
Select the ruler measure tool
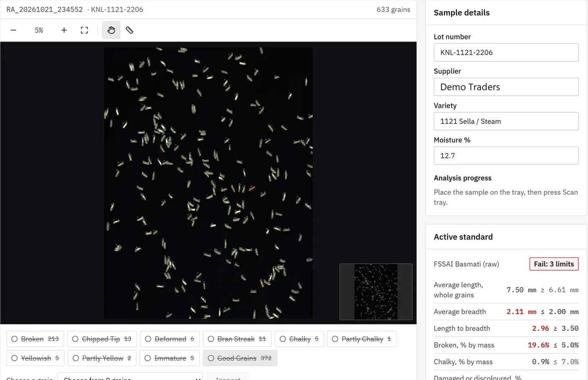129,30
